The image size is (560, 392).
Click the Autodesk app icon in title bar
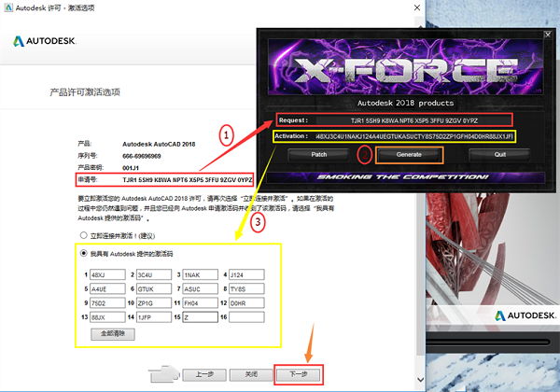7,7
